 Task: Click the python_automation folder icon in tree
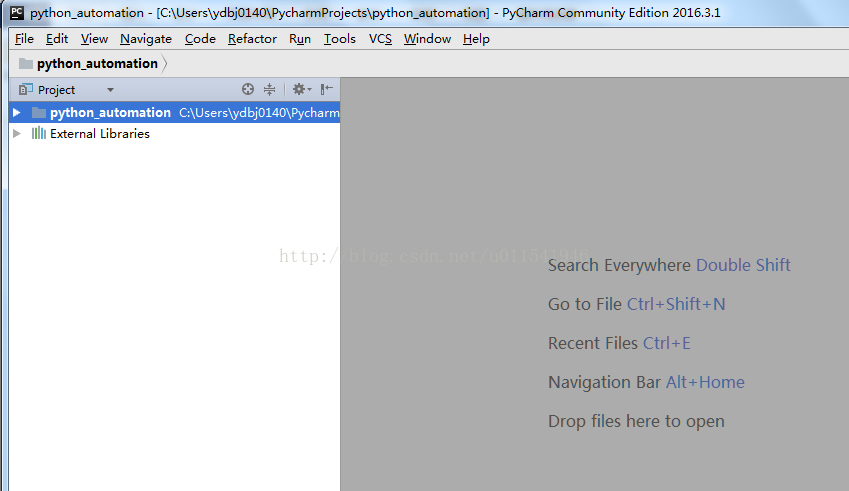click(39, 113)
